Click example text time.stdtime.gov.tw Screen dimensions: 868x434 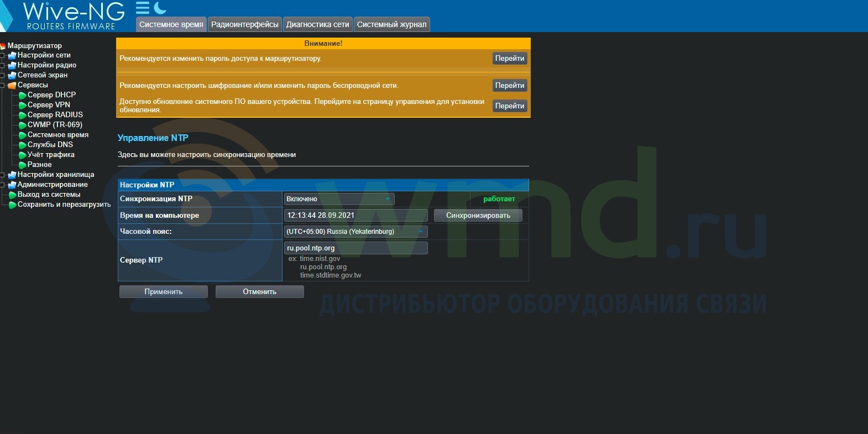coord(331,275)
